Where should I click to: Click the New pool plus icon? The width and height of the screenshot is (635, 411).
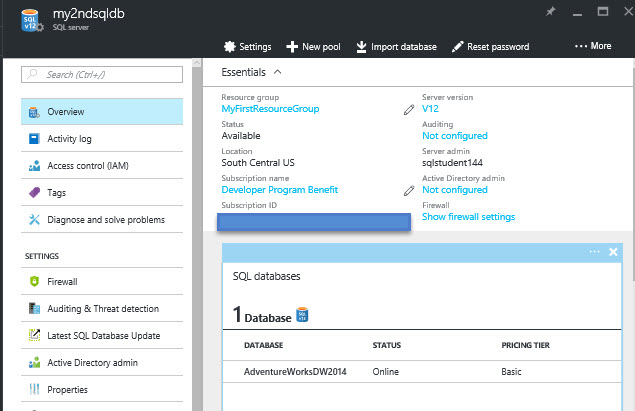click(x=292, y=47)
